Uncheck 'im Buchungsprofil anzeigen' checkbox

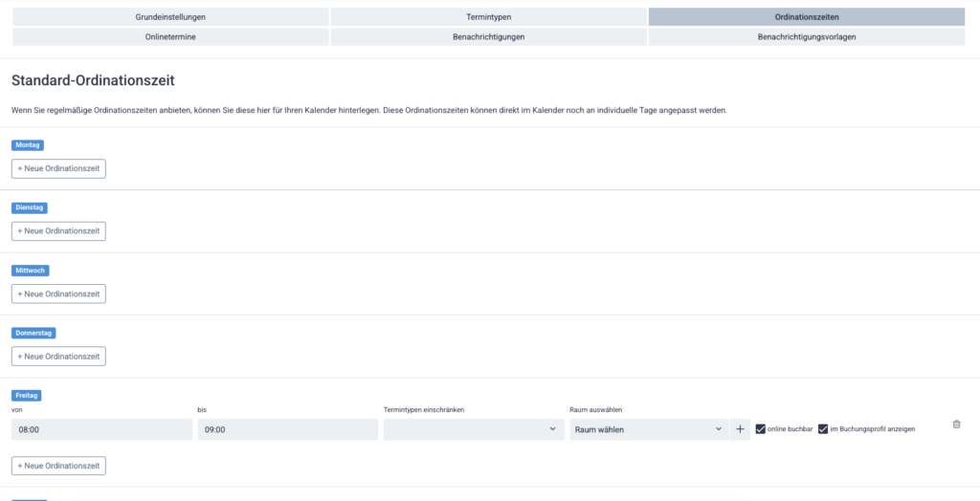(x=823, y=429)
